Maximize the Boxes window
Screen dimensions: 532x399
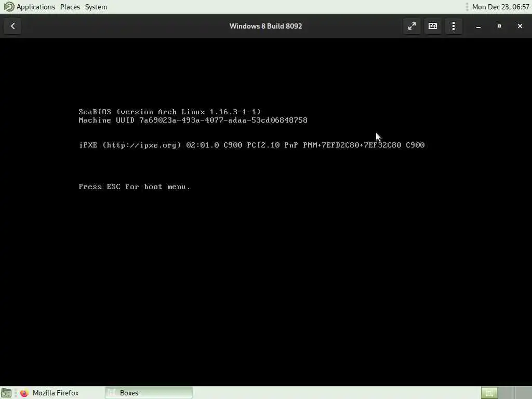pyautogui.click(x=499, y=26)
